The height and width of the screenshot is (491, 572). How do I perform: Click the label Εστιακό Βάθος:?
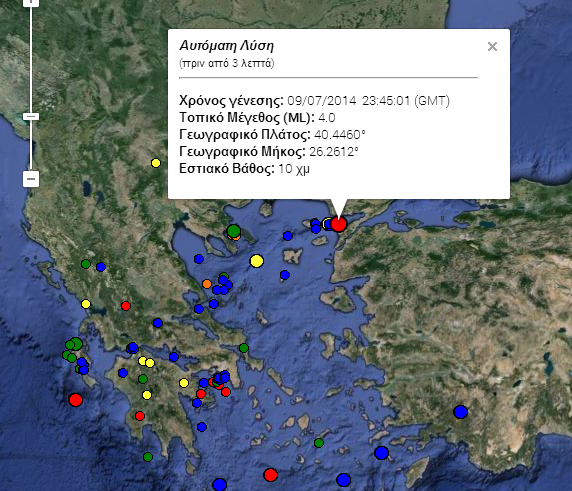coord(227,169)
